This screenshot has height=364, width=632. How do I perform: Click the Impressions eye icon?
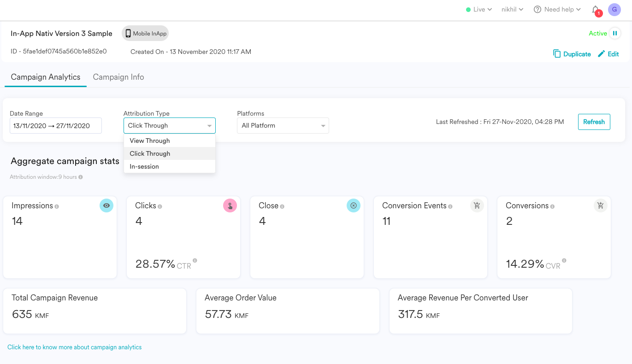[x=106, y=205]
